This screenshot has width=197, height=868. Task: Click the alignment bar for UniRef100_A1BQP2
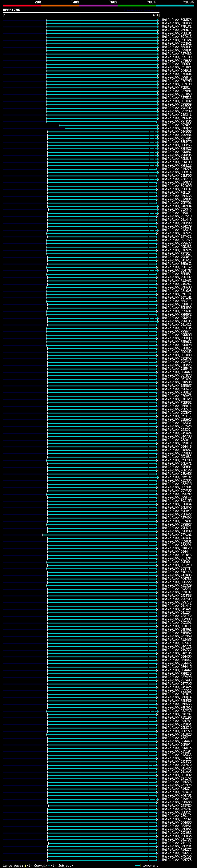click(x=111, y=128)
